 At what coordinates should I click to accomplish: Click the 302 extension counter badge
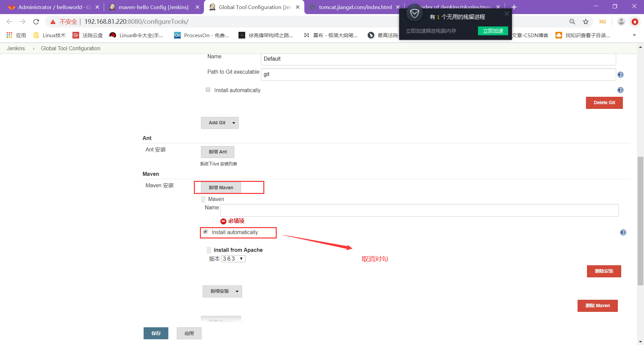click(602, 22)
